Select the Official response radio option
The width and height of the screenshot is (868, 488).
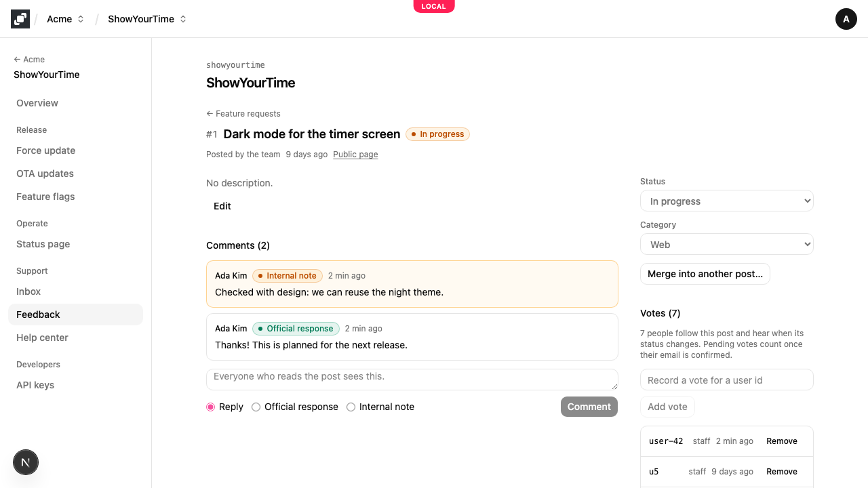(256, 407)
